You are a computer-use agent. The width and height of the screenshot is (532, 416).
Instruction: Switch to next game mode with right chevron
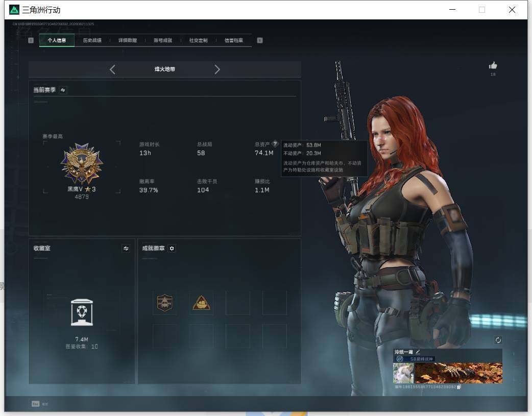tap(217, 69)
